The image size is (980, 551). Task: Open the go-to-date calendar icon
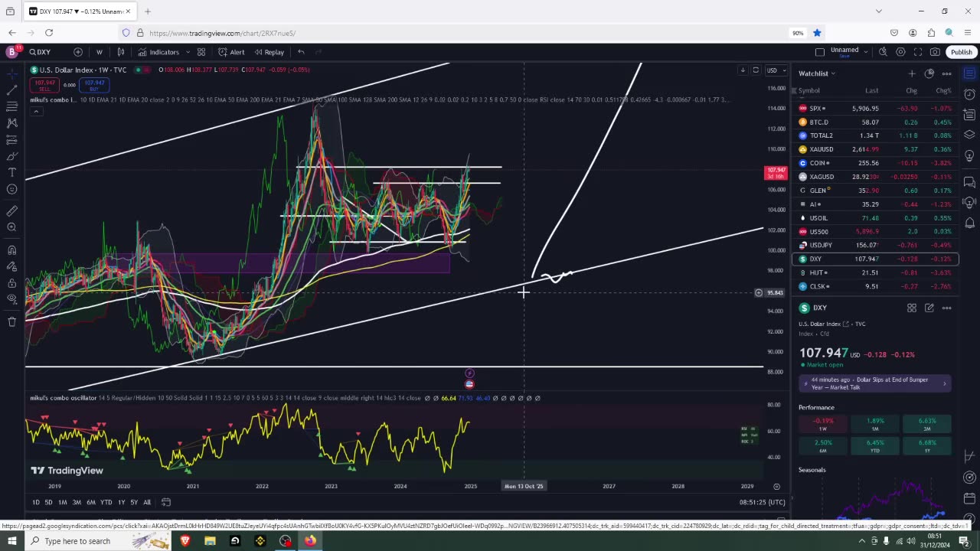coord(166,502)
